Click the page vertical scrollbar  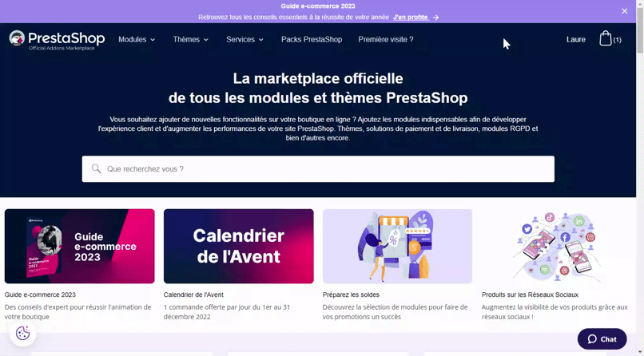click(x=640, y=31)
